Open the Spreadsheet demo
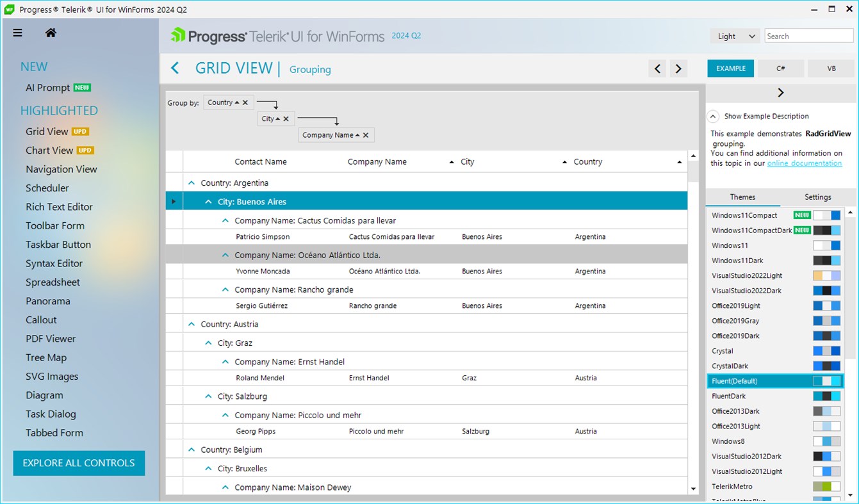 point(53,282)
